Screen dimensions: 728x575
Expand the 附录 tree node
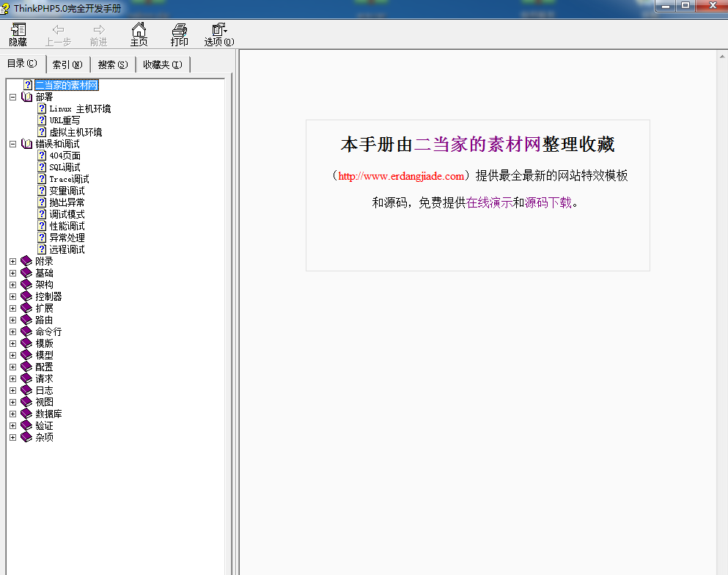pos(13,262)
